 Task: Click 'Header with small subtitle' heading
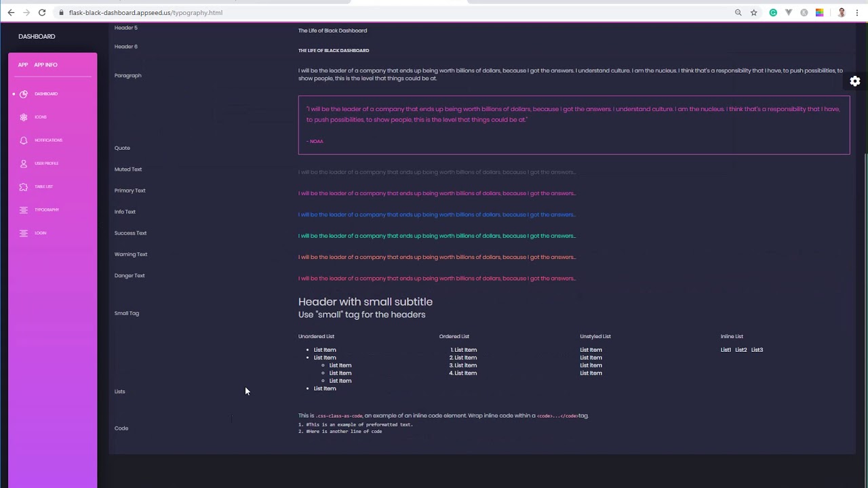366,302
